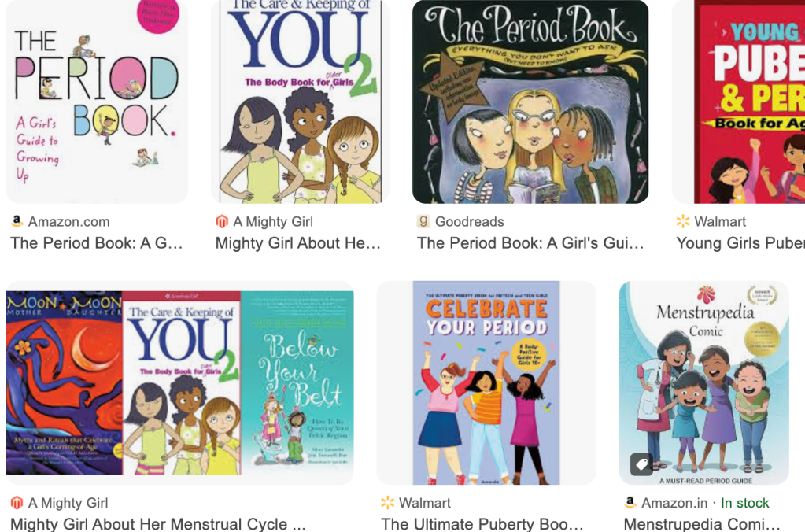
Task: Click the Goodreads favicon icon
Action: (423, 221)
